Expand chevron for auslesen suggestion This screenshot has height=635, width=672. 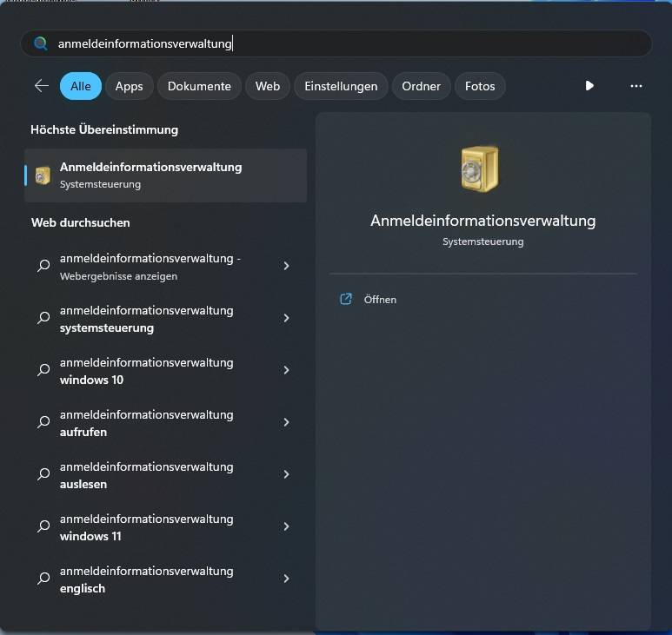click(x=286, y=474)
